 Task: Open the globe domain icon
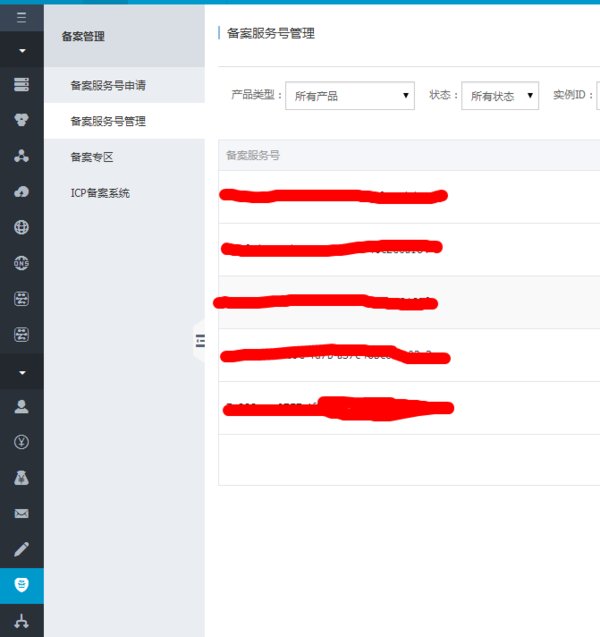pos(22,227)
